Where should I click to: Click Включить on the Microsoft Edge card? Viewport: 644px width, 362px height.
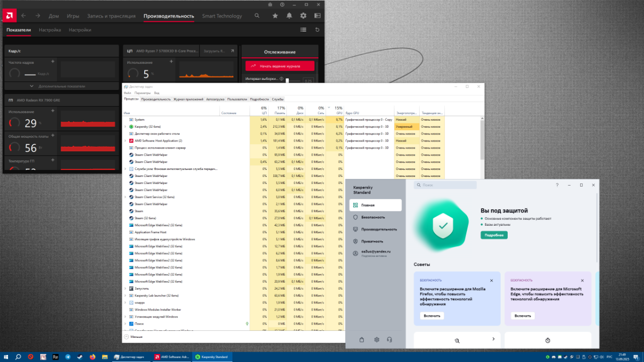pos(523,316)
